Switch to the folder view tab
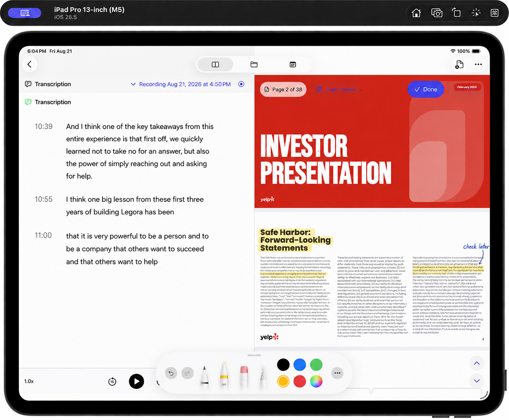The width and height of the screenshot is (509, 420). pos(254,64)
